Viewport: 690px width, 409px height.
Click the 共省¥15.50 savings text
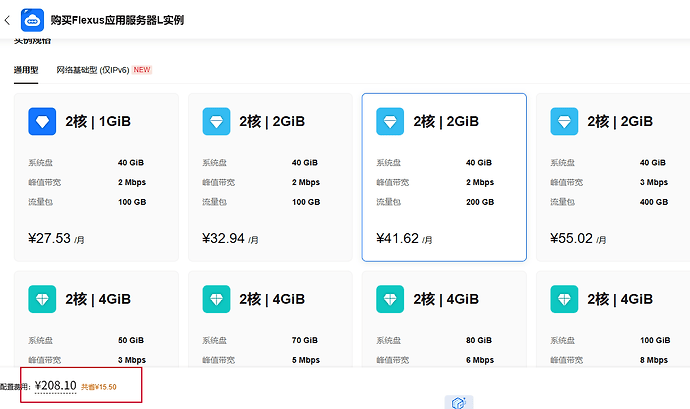(x=99, y=387)
